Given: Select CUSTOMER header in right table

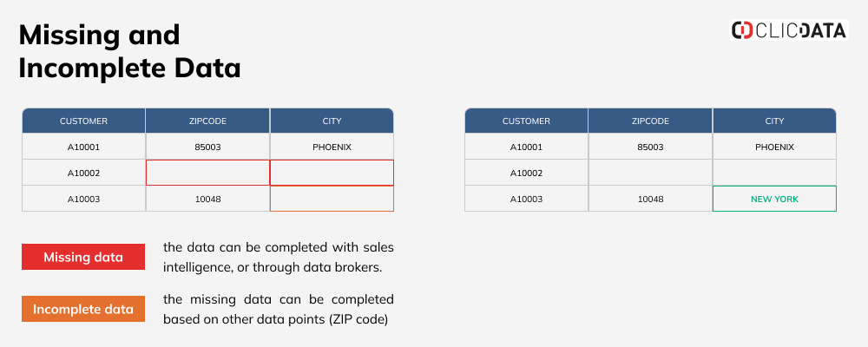Looking at the screenshot, I should [x=527, y=121].
